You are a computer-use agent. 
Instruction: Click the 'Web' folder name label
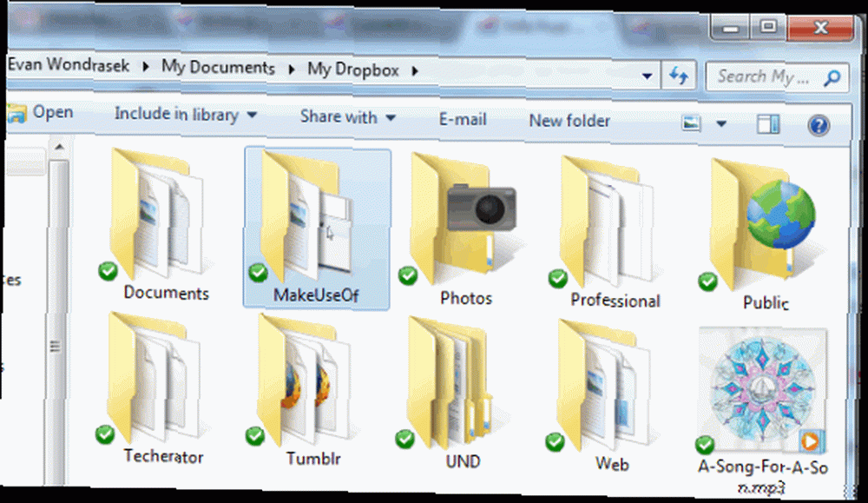pyautogui.click(x=612, y=464)
